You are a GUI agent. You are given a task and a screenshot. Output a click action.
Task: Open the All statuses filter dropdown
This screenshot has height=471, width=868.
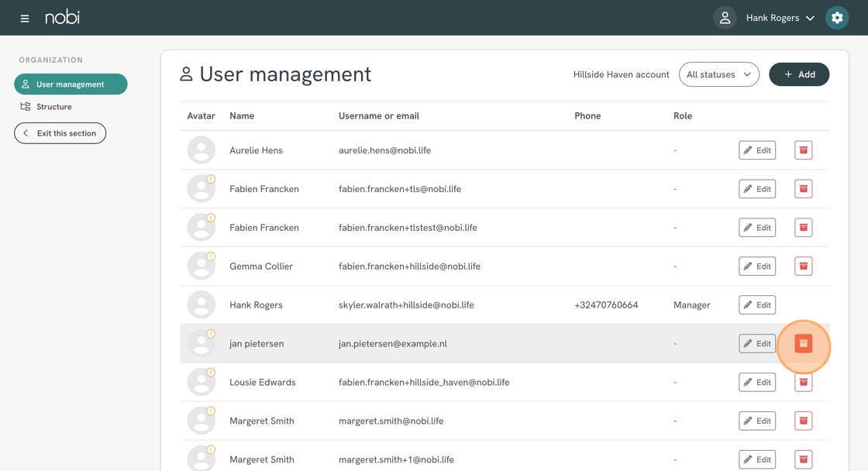point(718,74)
